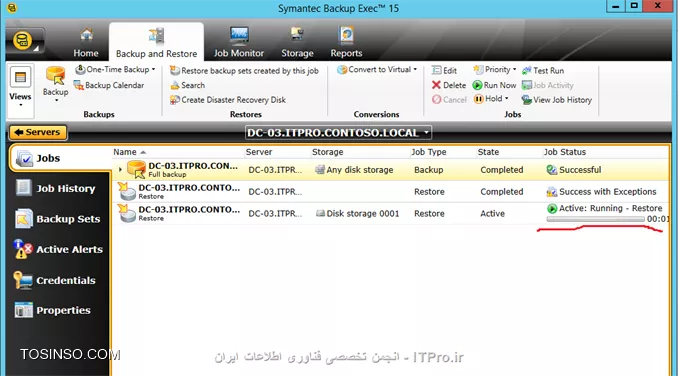Open the Backup Exec application menu button
The image size is (678, 376).
(x=24, y=41)
